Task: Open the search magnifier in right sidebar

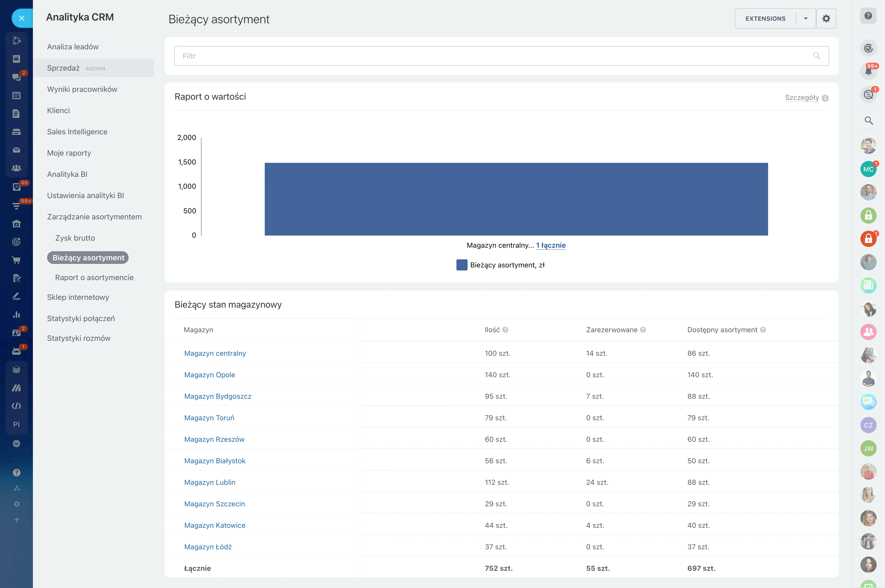Action: [869, 121]
